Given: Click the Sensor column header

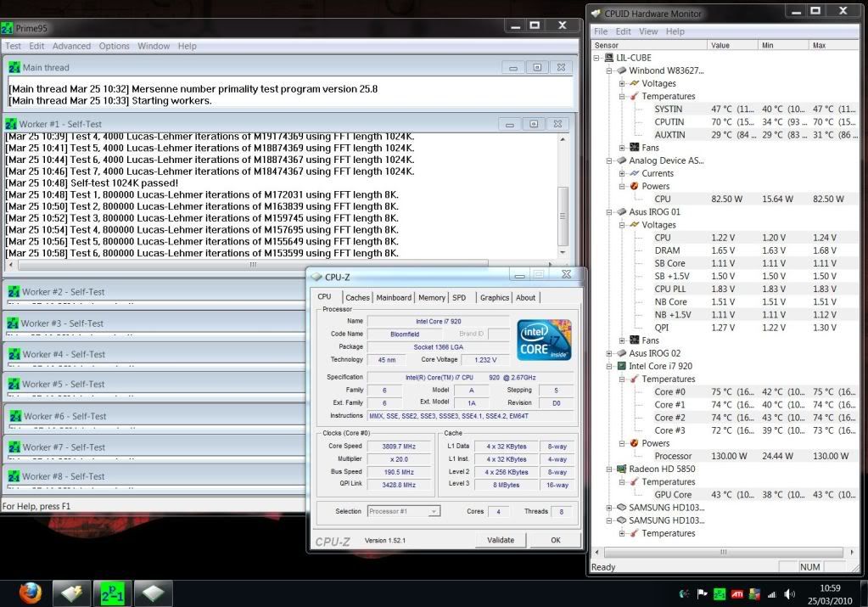Looking at the screenshot, I should (649, 45).
